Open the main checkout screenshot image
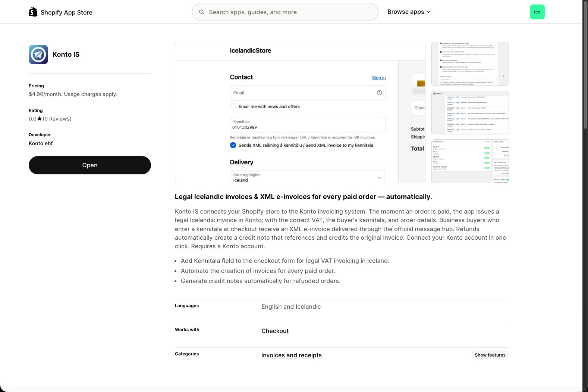This screenshot has height=392, width=588. tap(300, 112)
